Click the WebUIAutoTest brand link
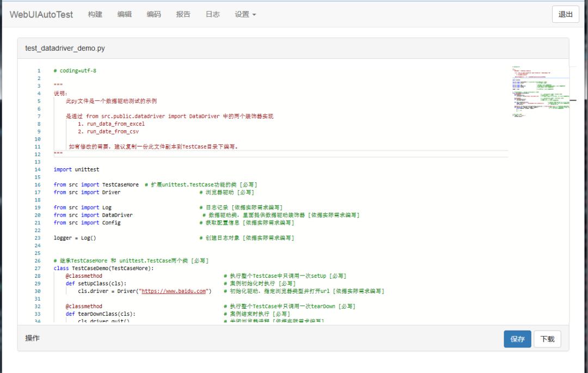The height and width of the screenshot is (373, 588). 41,15
